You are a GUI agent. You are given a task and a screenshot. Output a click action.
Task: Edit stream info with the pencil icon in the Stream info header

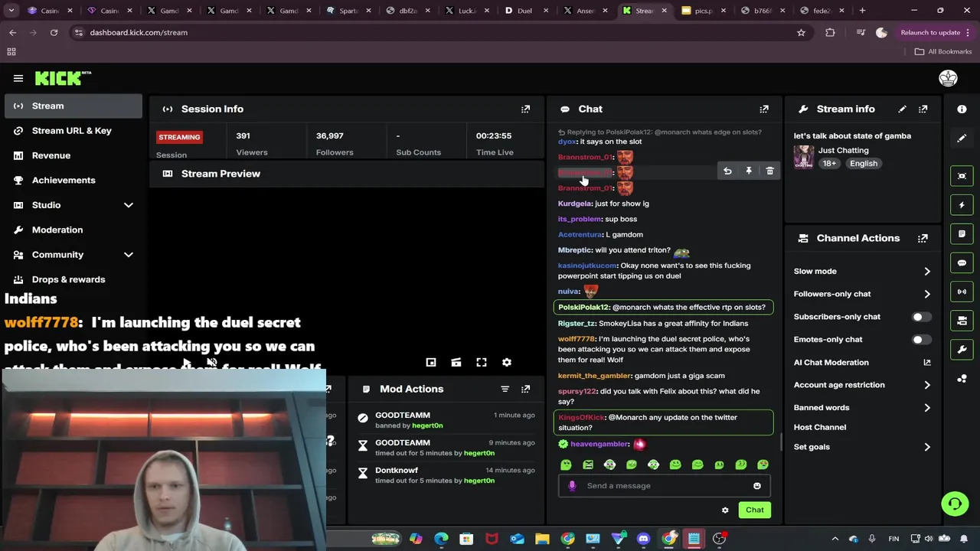(x=902, y=109)
